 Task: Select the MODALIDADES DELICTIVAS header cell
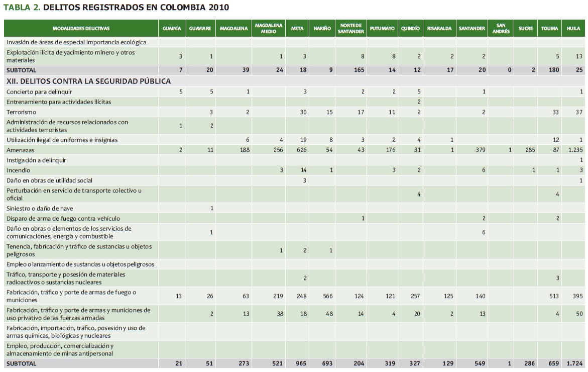[81, 29]
